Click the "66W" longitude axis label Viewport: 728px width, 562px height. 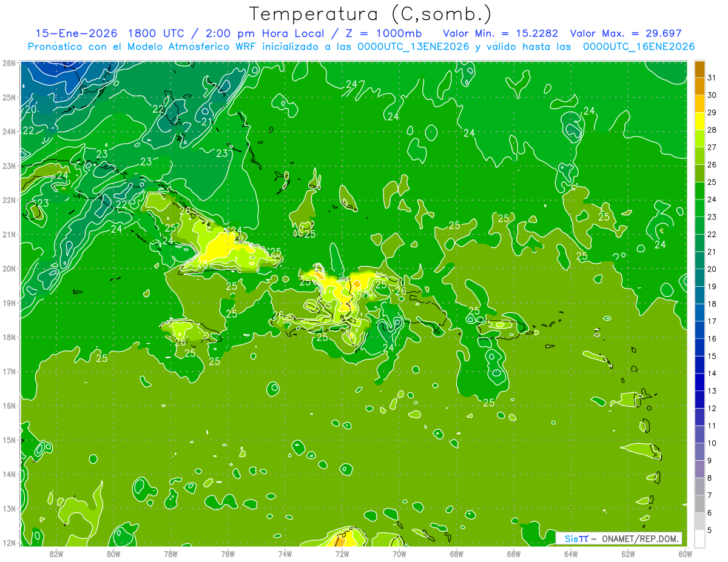click(x=513, y=554)
